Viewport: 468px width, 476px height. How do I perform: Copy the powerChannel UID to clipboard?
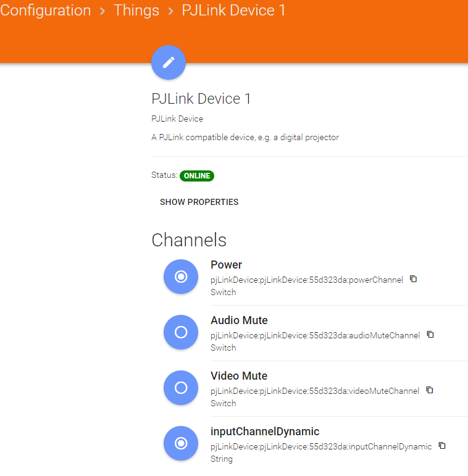click(414, 279)
